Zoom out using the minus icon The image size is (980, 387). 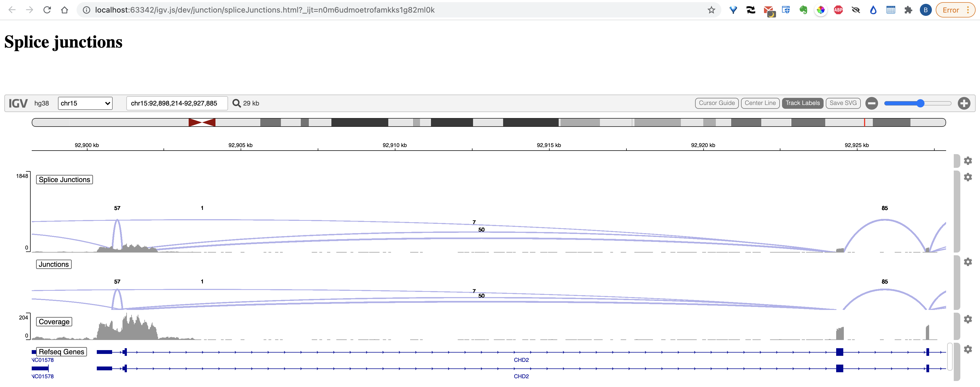tap(871, 103)
